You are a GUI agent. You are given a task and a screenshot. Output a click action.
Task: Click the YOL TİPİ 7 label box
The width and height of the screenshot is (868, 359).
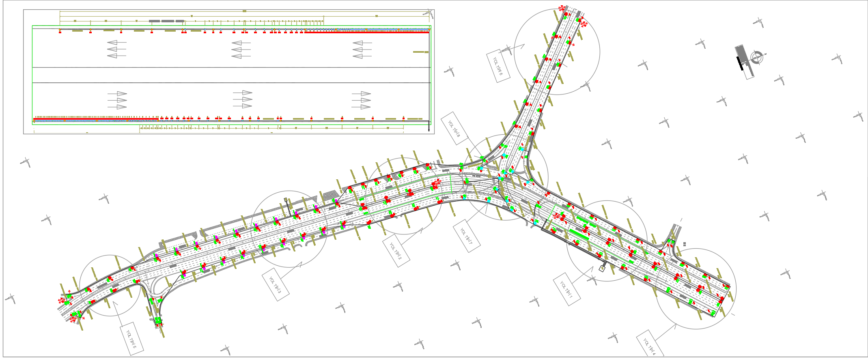click(467, 236)
